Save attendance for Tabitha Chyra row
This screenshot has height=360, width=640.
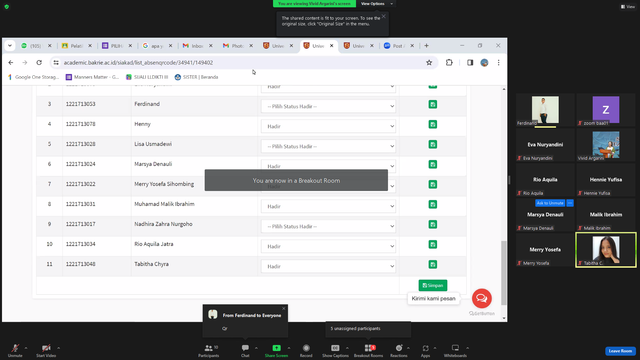point(433,264)
